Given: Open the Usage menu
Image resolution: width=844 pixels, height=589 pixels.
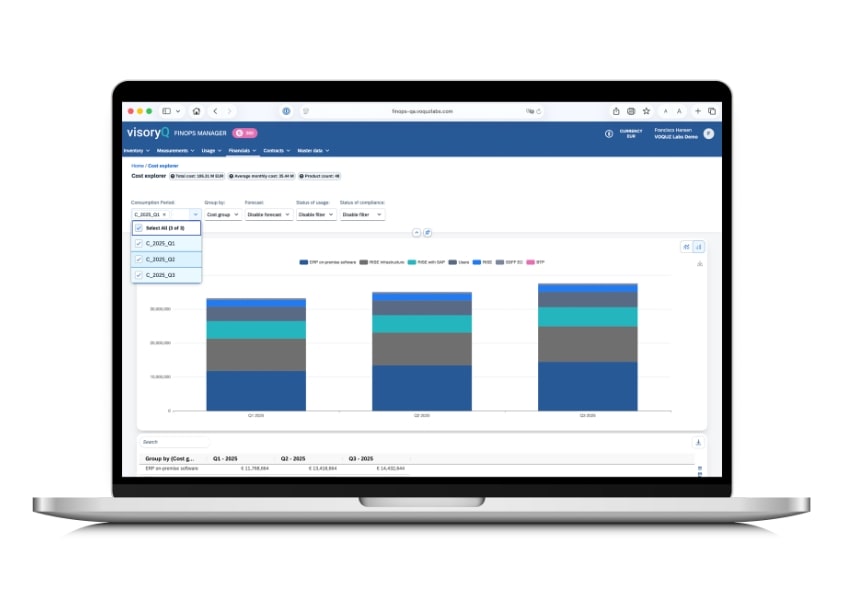Looking at the screenshot, I should click(212, 151).
